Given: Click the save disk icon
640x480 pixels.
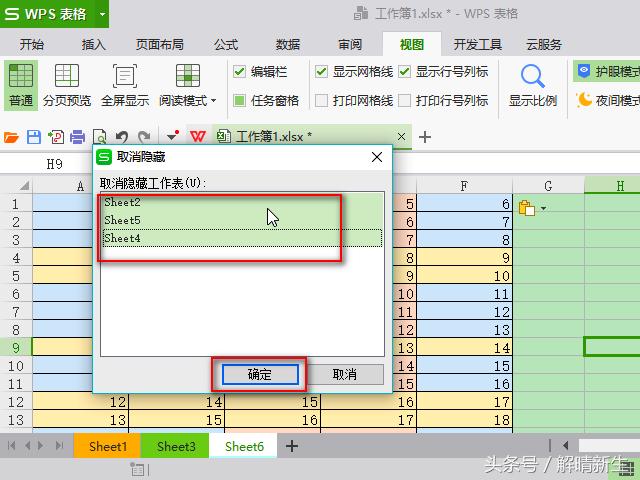Looking at the screenshot, I should [34, 137].
